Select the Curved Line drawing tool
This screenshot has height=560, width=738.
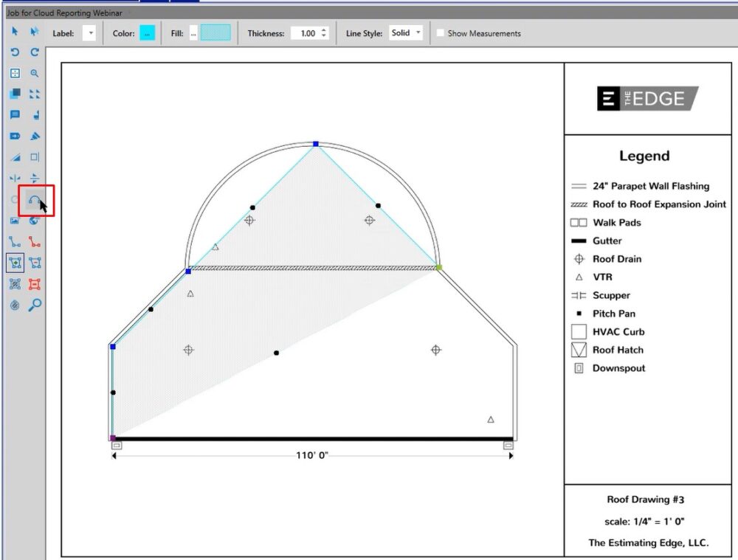pyautogui.click(x=33, y=199)
